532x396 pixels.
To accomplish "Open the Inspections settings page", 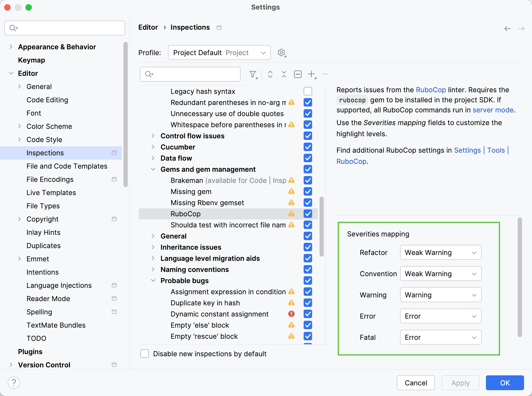I will tap(45, 153).
